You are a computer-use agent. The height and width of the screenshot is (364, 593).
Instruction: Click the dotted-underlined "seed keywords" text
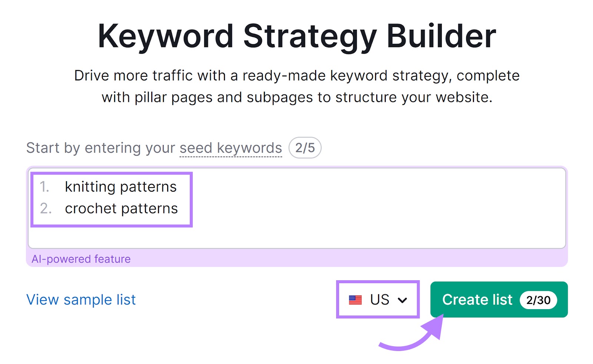[x=230, y=148]
